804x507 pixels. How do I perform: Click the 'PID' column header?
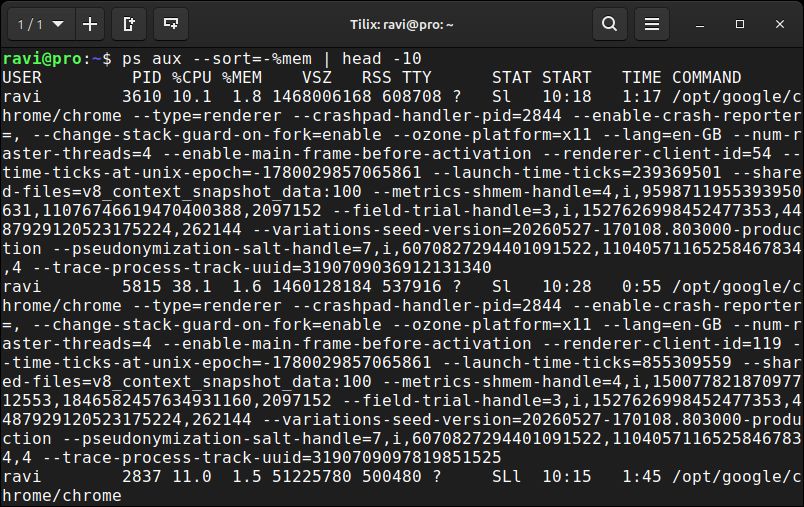[x=147, y=78]
